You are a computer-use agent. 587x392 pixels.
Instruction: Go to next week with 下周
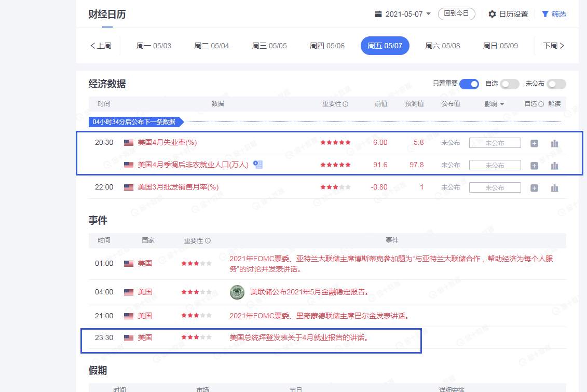(x=554, y=46)
